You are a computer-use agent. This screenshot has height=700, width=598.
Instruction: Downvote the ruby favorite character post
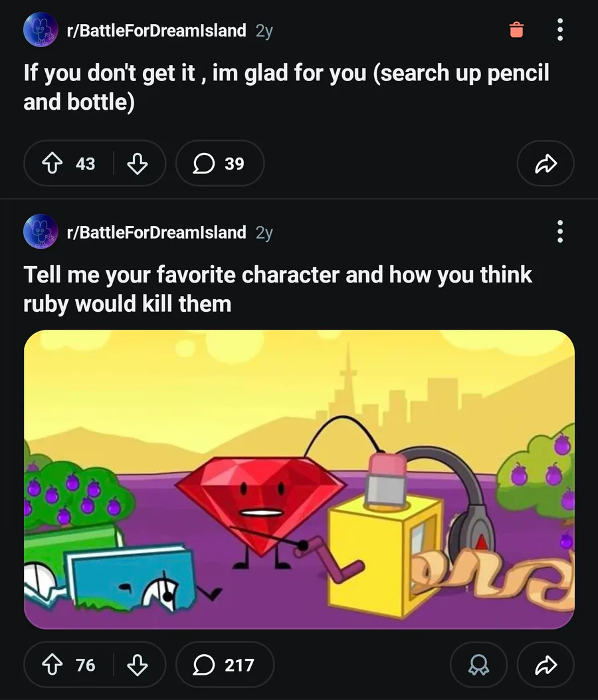coord(137,665)
